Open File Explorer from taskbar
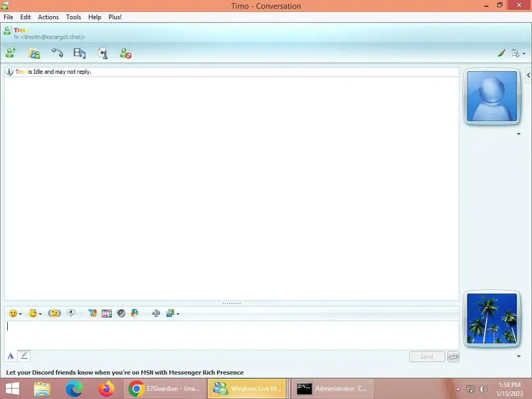The height and width of the screenshot is (399, 532). 42,389
